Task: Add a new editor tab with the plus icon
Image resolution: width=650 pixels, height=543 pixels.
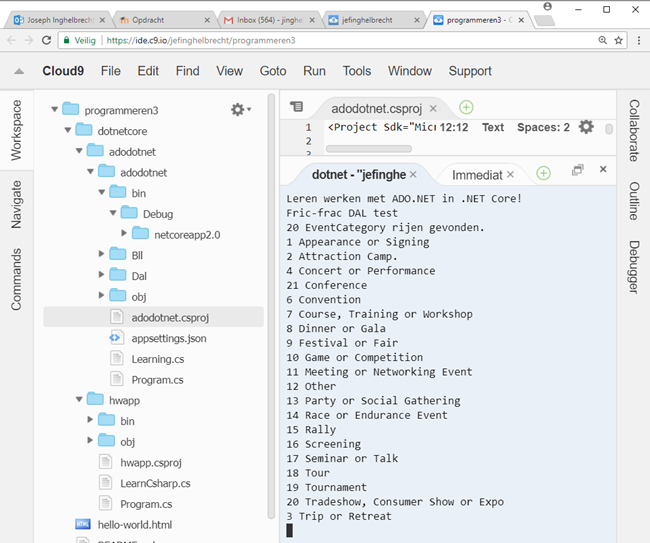Action: (x=466, y=107)
